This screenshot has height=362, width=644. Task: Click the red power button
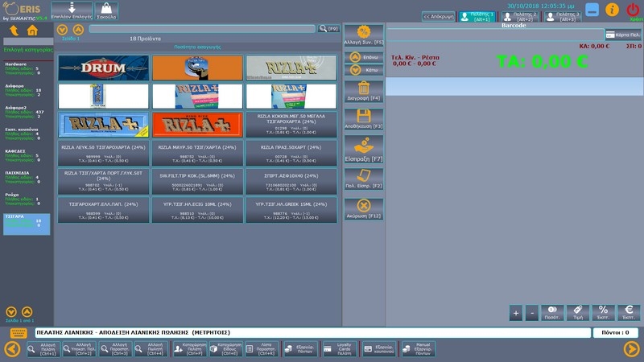tap(633, 10)
